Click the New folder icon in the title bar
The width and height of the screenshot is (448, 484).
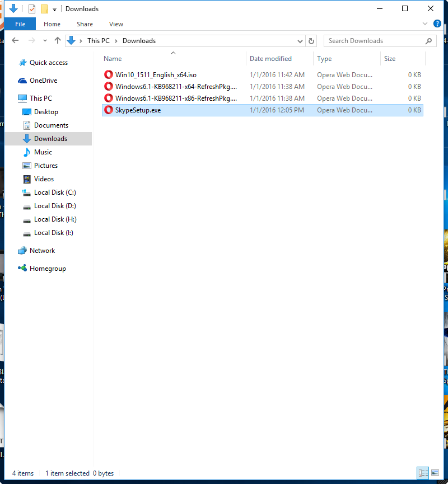tap(44, 9)
